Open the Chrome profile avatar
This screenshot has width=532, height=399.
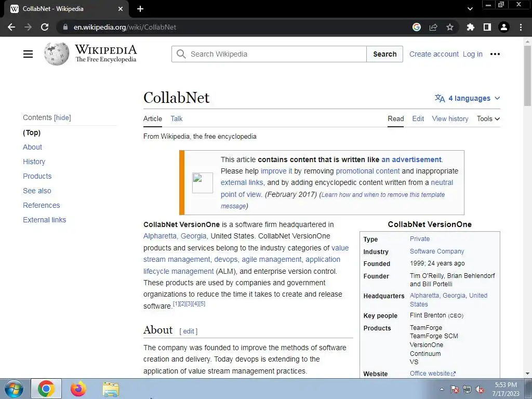click(x=504, y=27)
